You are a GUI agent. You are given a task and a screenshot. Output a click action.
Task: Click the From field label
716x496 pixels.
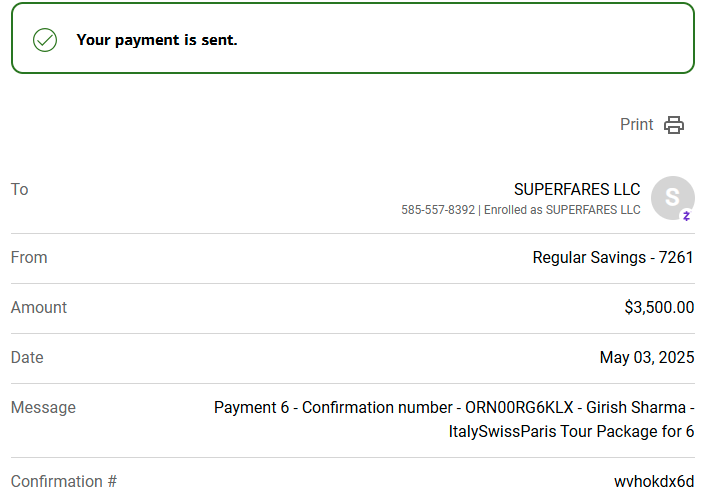(29, 258)
